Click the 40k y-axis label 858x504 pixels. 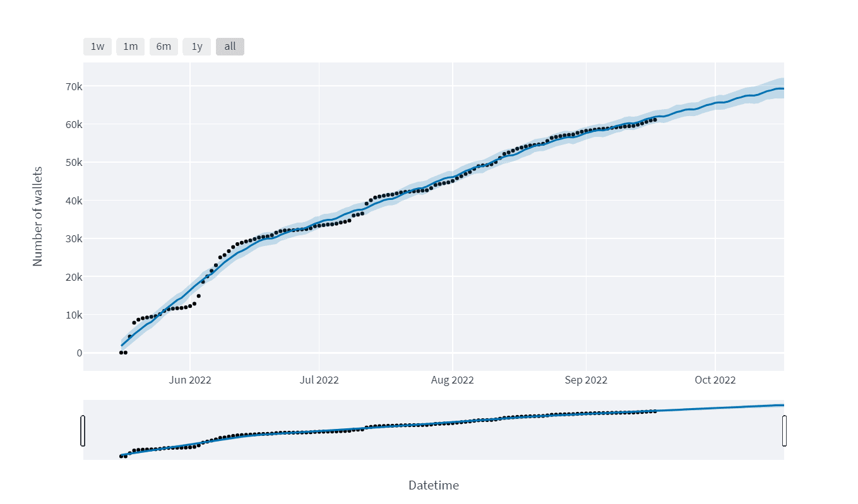coord(75,201)
